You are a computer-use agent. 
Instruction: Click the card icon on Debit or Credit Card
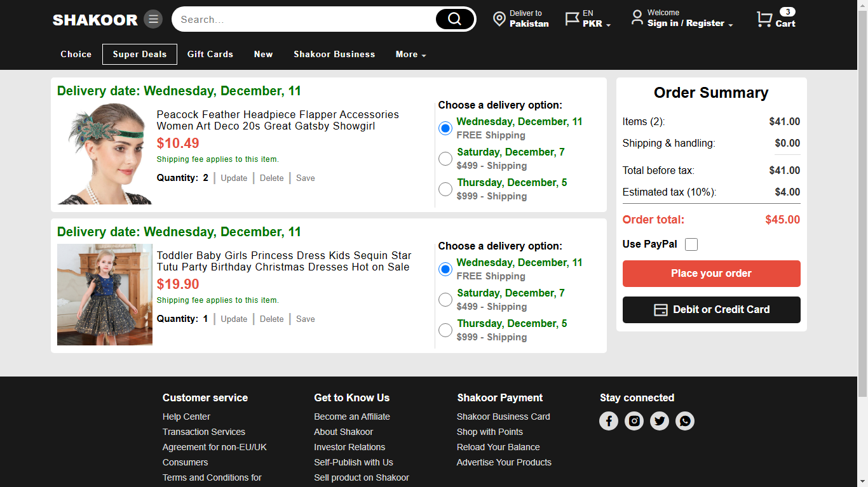pos(661,310)
